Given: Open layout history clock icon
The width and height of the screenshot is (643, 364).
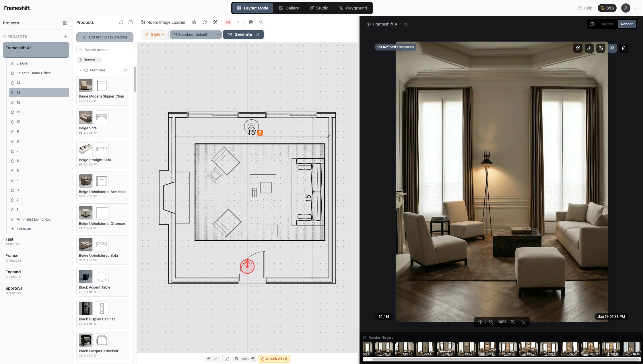Looking at the screenshot, I should [x=261, y=22].
